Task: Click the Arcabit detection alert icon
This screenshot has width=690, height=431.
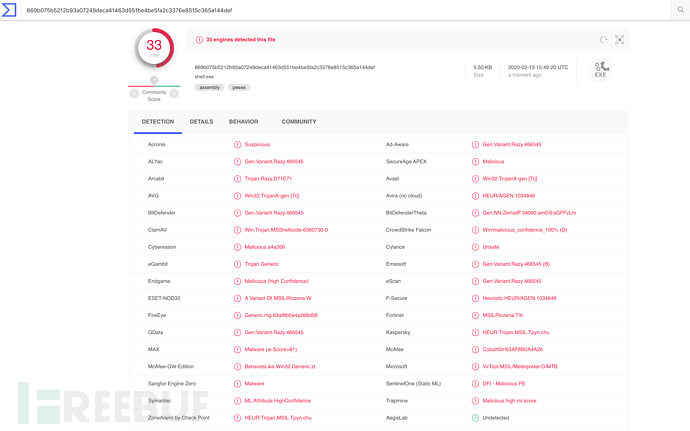Action: tap(237, 179)
